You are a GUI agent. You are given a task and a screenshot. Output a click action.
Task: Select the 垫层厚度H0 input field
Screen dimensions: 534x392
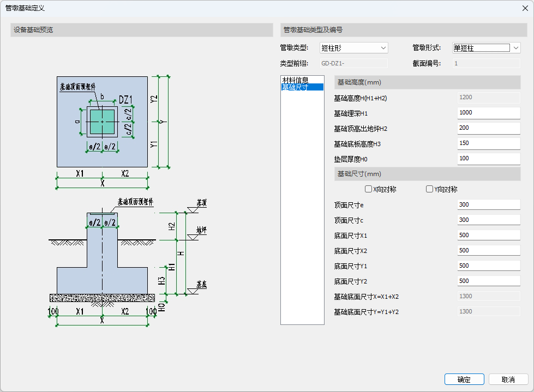(x=489, y=159)
